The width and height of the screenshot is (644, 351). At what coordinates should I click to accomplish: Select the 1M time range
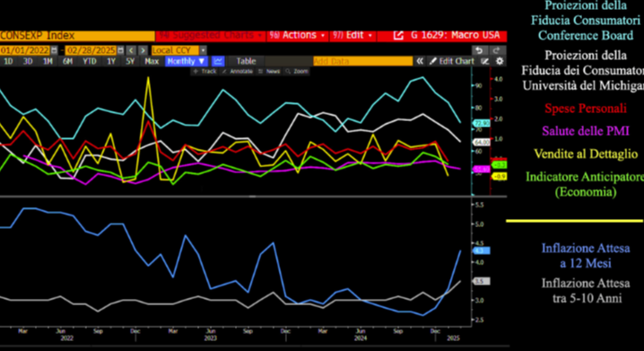pyautogui.click(x=48, y=61)
